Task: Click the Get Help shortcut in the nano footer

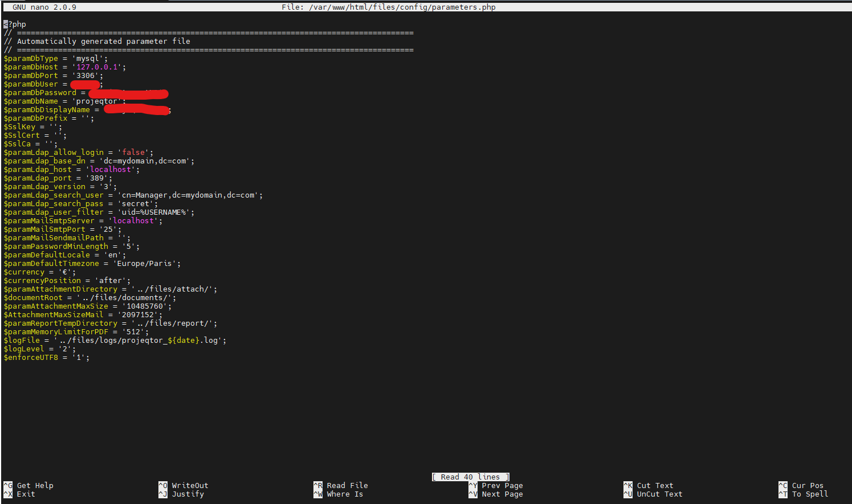Action: pos(35,486)
